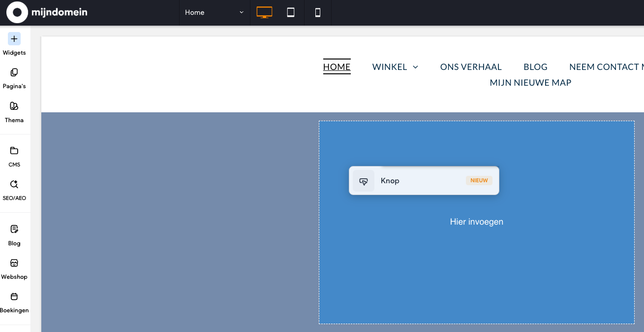Click the mijndomein logo
The width and height of the screenshot is (644, 332).
coord(47,12)
